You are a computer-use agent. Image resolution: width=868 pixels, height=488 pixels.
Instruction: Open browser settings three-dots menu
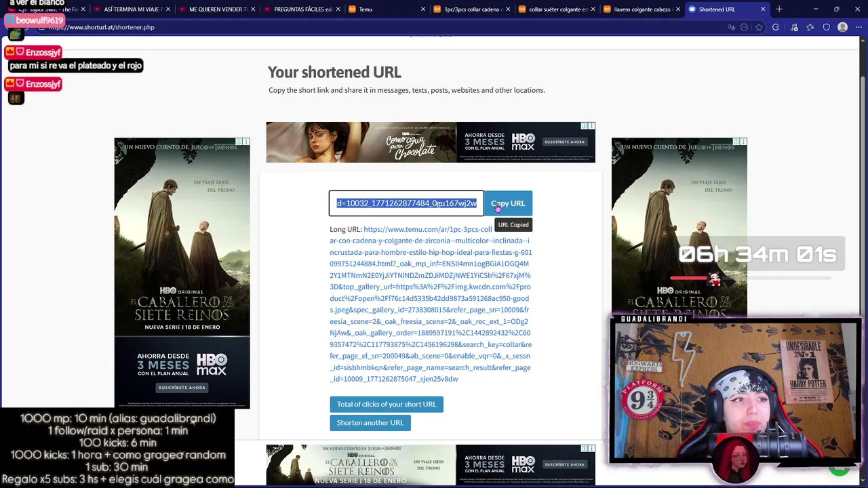pos(857,27)
